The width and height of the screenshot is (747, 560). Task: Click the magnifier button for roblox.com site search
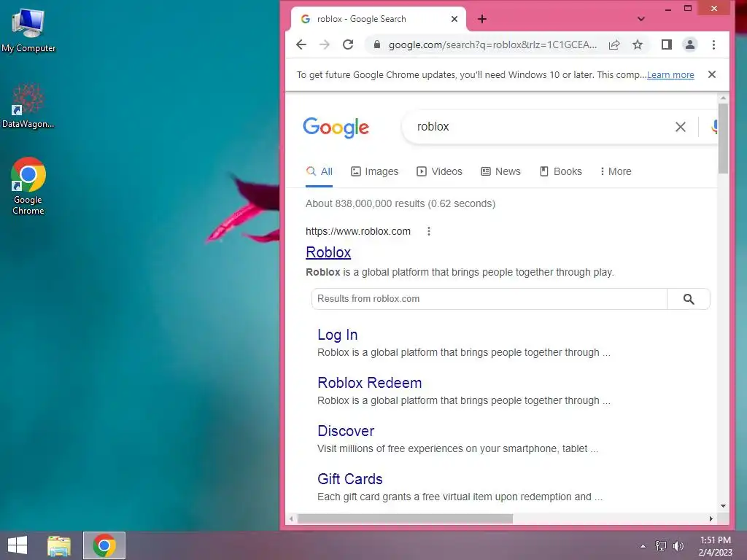689,298
